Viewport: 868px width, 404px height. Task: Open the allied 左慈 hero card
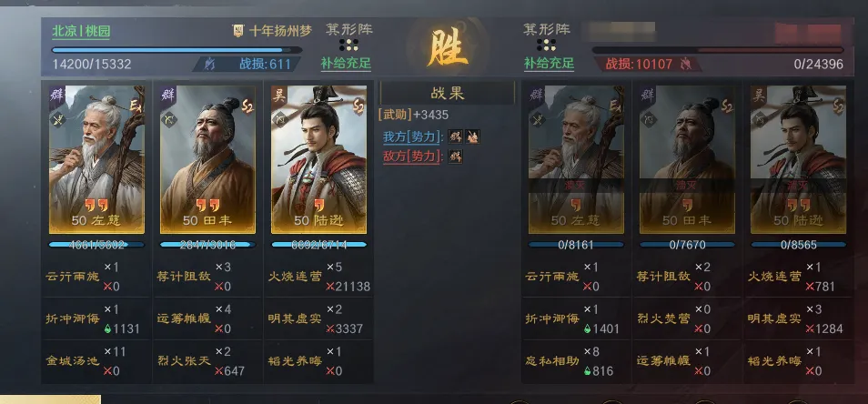[x=96, y=159]
